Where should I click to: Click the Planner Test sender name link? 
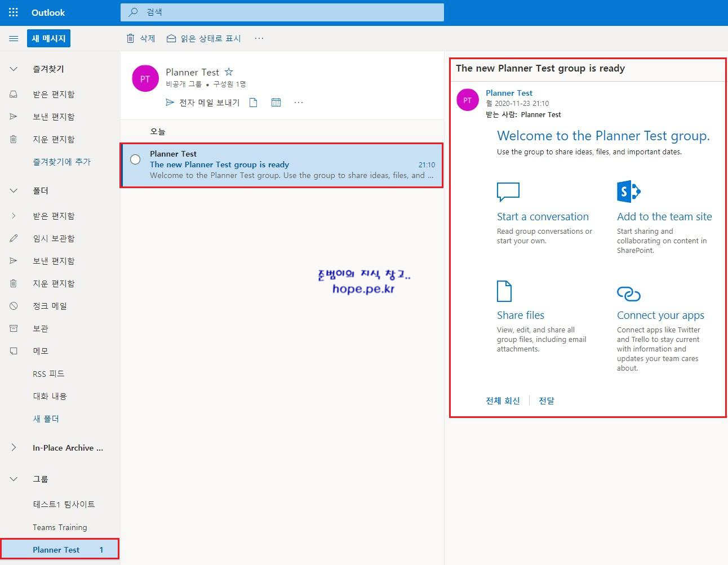pyautogui.click(x=509, y=93)
